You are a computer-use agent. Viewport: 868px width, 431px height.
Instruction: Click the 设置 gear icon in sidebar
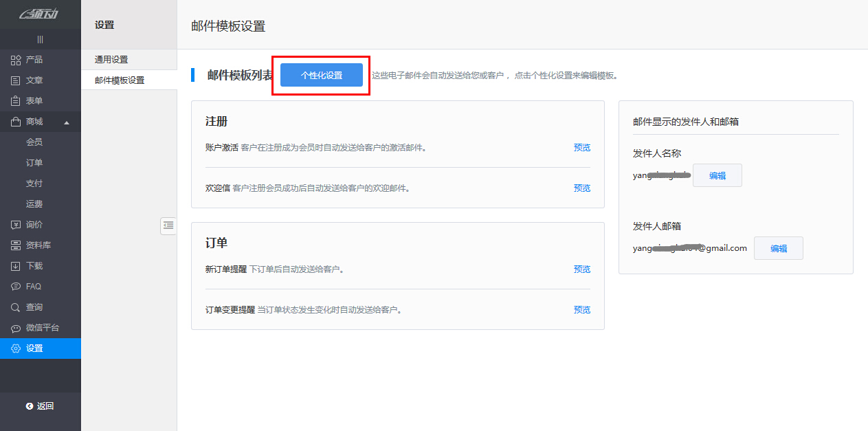[x=15, y=349]
